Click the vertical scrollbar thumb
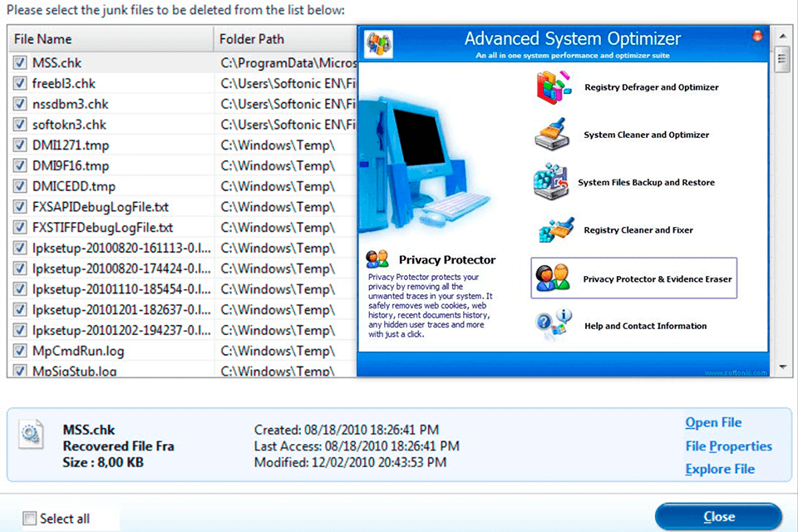Image resolution: width=798 pixels, height=532 pixels. (782, 60)
